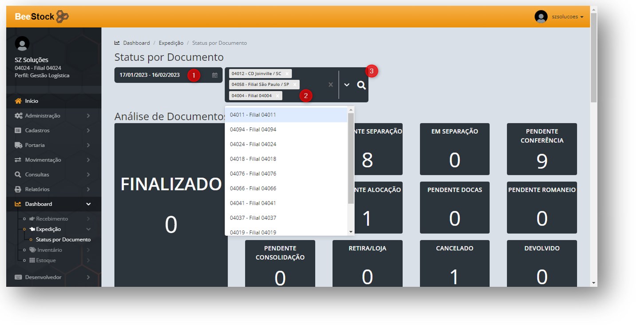
Task: Click the date range input field
Action: click(x=151, y=75)
